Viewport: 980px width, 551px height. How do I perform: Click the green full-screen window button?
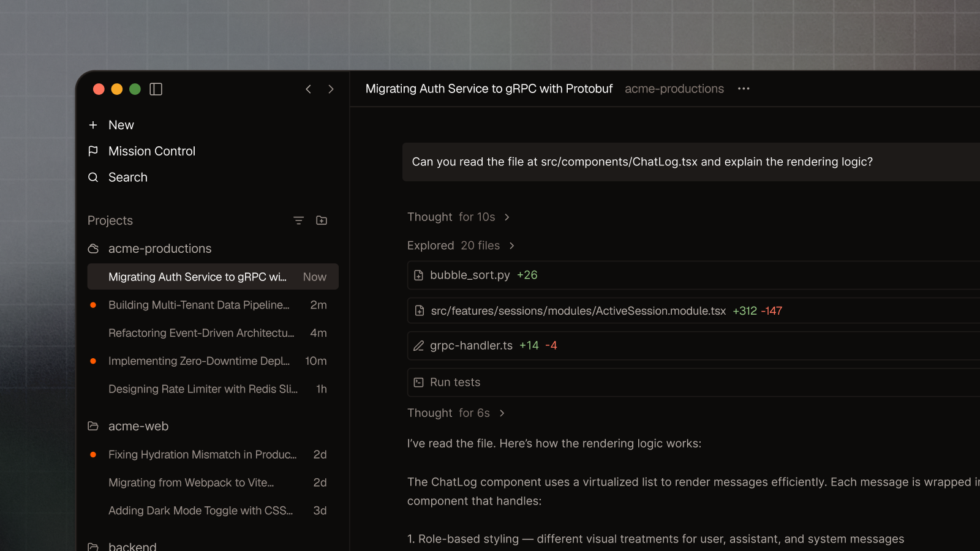tap(135, 89)
